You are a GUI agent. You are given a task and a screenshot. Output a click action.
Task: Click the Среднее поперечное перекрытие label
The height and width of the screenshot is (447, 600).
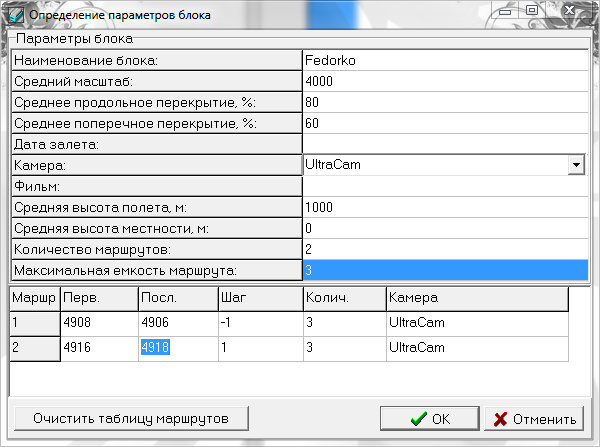(157, 124)
